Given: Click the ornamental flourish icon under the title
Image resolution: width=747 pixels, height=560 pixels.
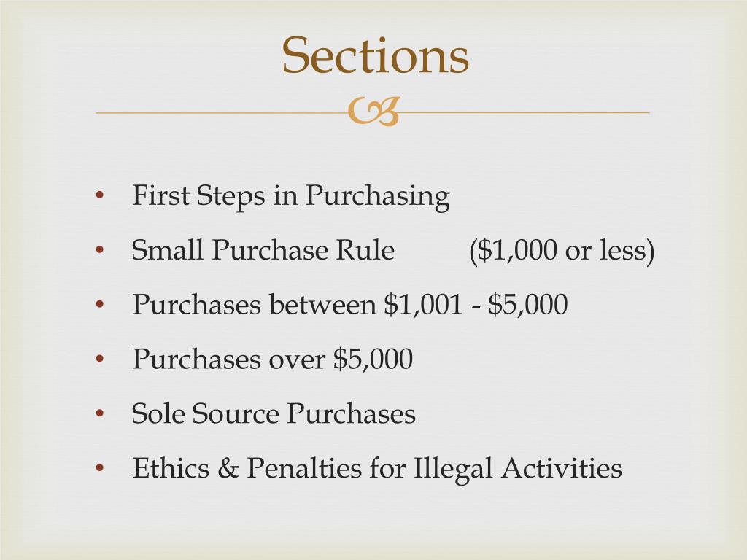Looking at the screenshot, I should [x=373, y=112].
